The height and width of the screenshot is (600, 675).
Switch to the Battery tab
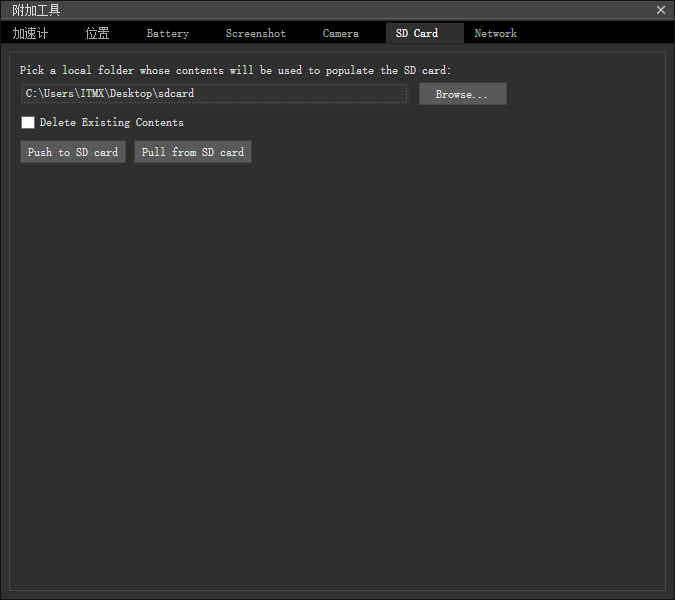[167, 33]
